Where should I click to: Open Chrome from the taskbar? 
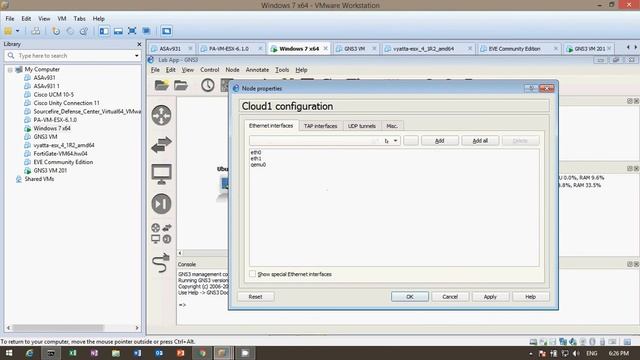(x=202, y=353)
